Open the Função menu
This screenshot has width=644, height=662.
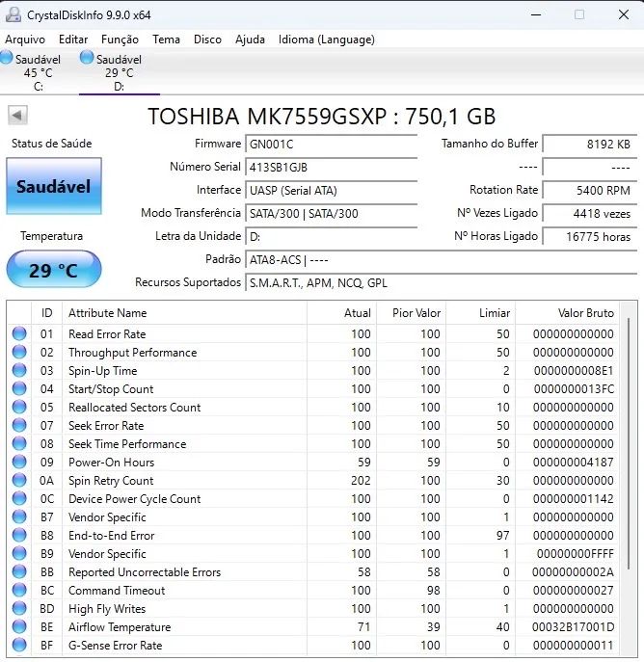click(x=120, y=40)
